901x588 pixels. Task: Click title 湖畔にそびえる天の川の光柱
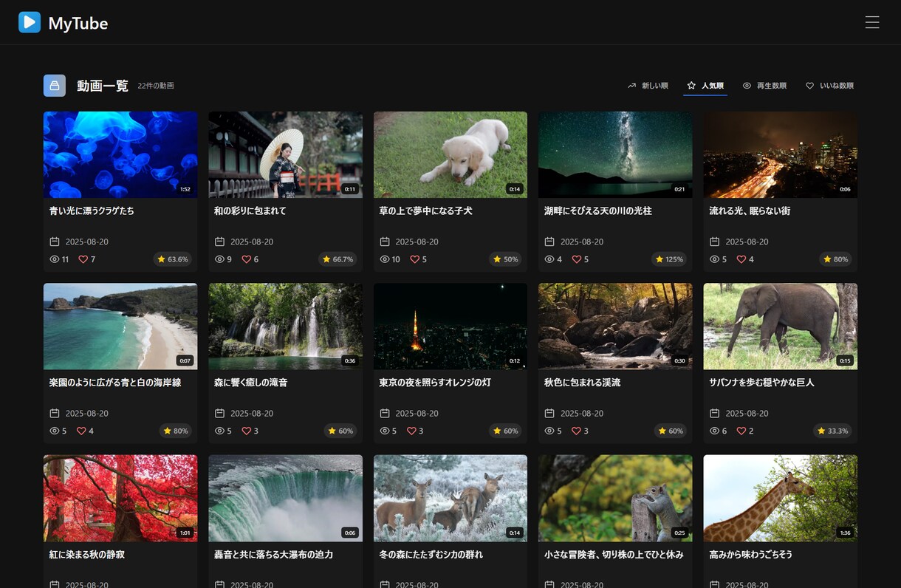coord(598,211)
